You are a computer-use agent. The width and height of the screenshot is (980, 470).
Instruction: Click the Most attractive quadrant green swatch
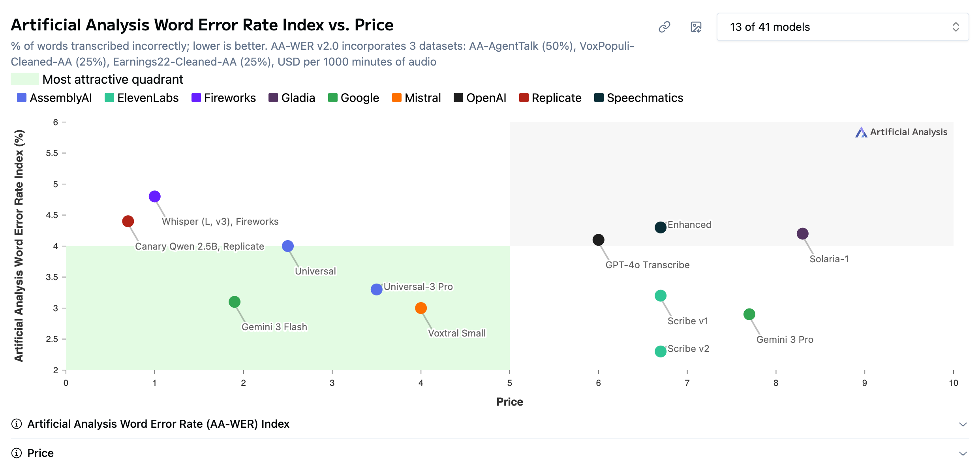point(24,79)
